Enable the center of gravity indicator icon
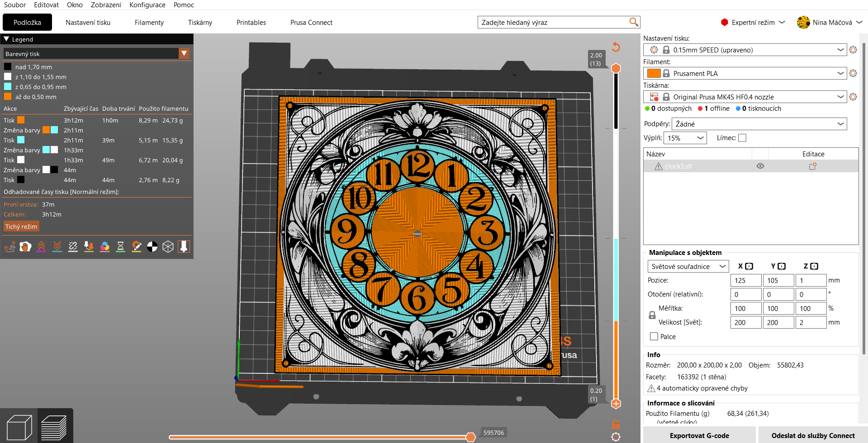This screenshot has width=868, height=443. tap(152, 247)
